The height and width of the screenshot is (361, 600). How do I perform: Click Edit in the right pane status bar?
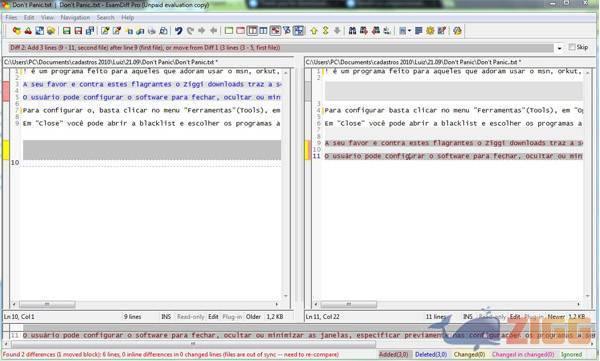(515, 317)
